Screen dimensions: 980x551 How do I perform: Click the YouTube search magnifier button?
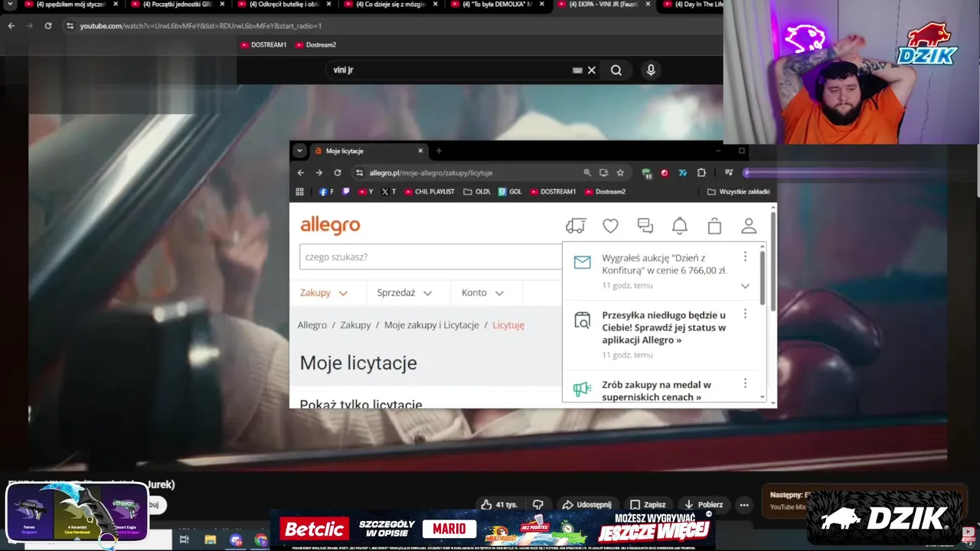click(x=616, y=70)
